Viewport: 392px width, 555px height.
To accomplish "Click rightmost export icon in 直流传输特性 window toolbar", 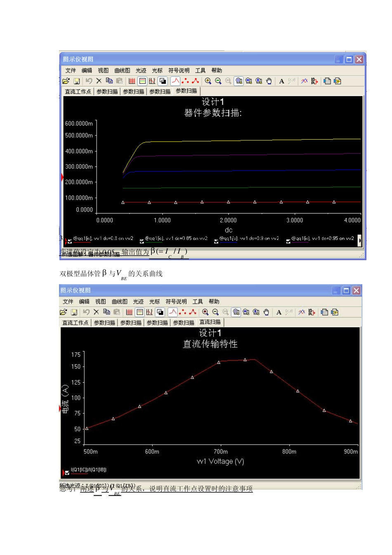I will coord(335,312).
